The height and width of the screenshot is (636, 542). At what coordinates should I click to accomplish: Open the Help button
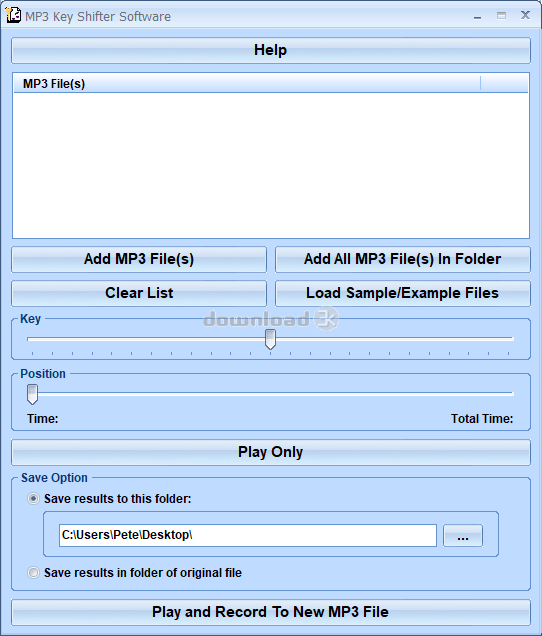(271, 50)
